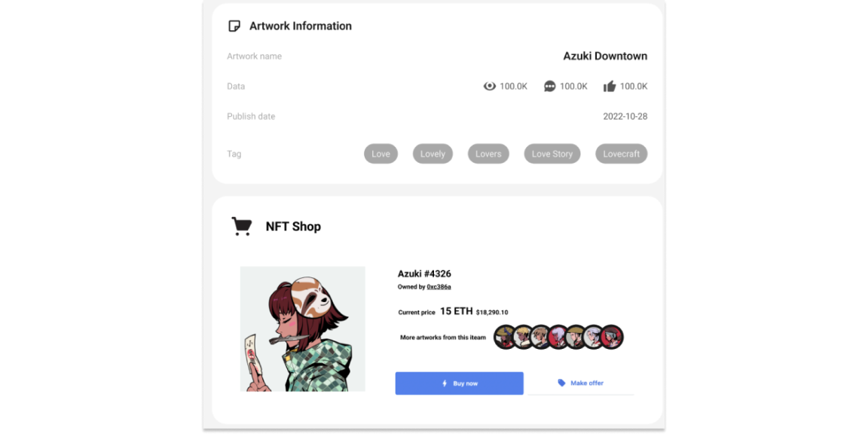
Task: Make an offer on Azuki #4326
Action: click(x=580, y=383)
